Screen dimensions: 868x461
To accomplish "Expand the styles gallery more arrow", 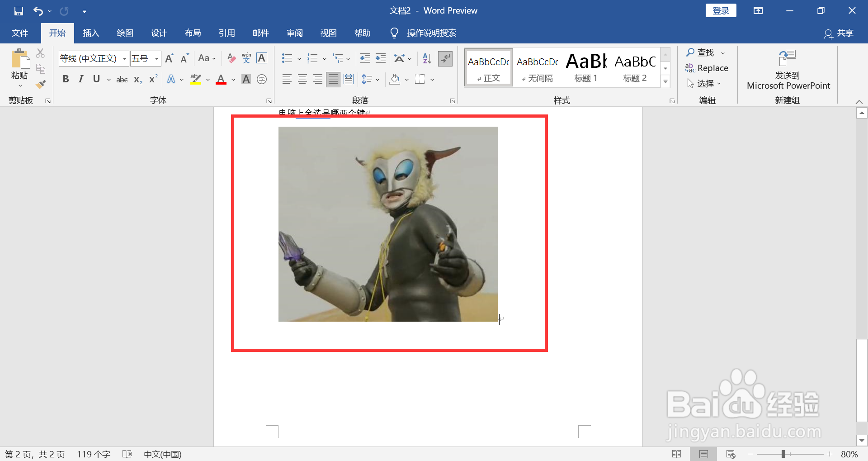I will point(665,82).
